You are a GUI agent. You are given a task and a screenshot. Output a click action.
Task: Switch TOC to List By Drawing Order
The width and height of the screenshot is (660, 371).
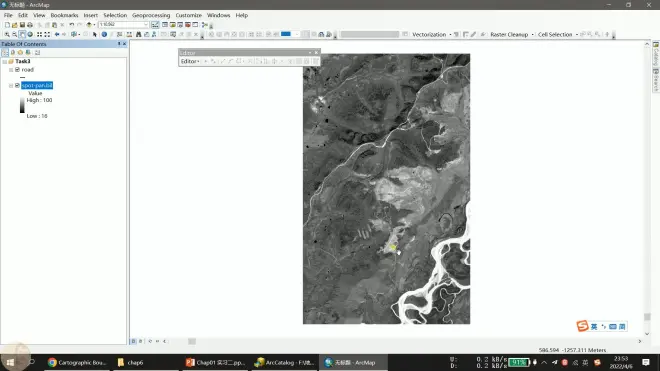(x=5, y=53)
